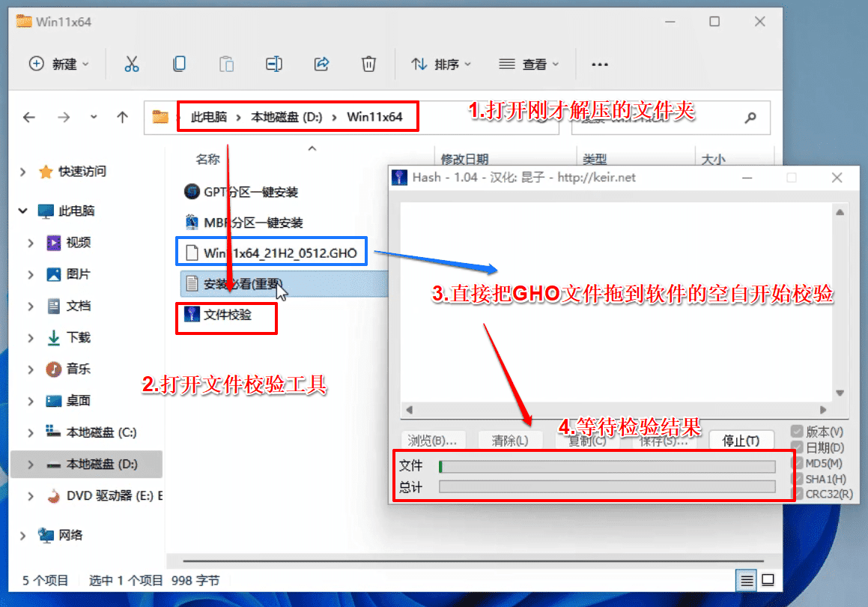Image resolution: width=868 pixels, height=607 pixels.
Task: Select the Cut icon in the Explorer toolbar
Action: click(x=132, y=64)
